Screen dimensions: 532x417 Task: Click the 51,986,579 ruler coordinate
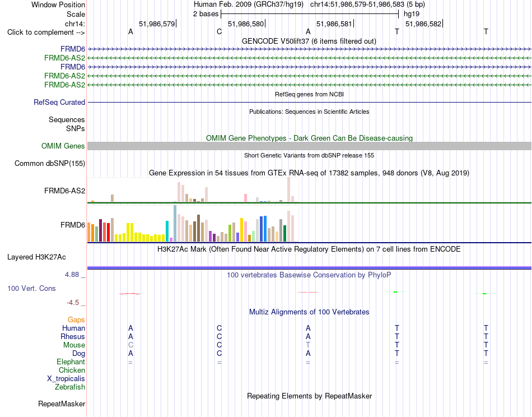pos(157,24)
